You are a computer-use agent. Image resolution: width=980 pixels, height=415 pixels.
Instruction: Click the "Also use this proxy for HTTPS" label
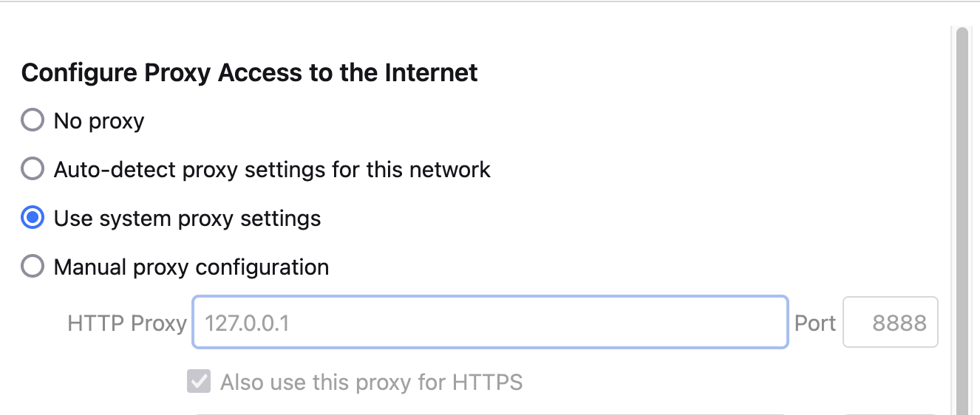371,382
